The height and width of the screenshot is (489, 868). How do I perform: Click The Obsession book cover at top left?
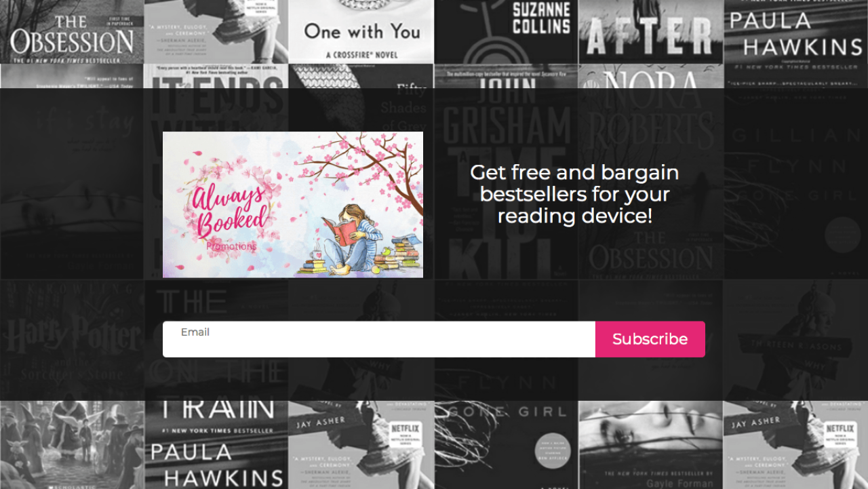72,32
